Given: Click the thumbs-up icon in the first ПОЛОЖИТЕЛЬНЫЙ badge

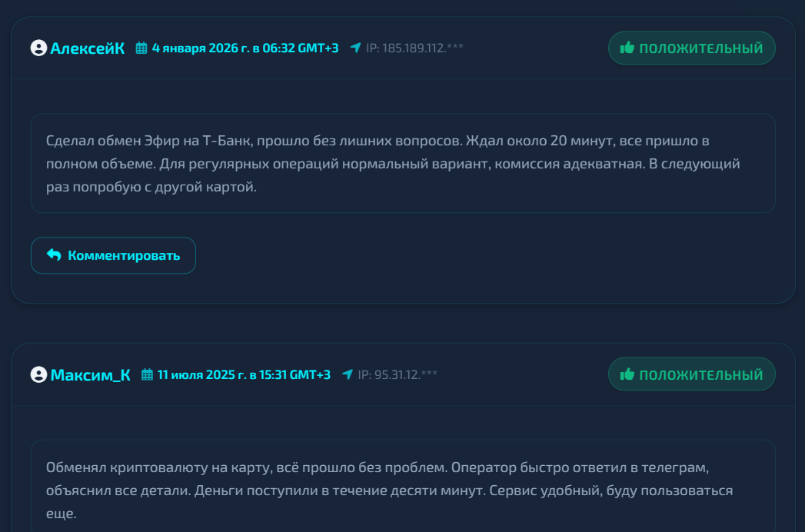Looking at the screenshot, I should click(627, 48).
